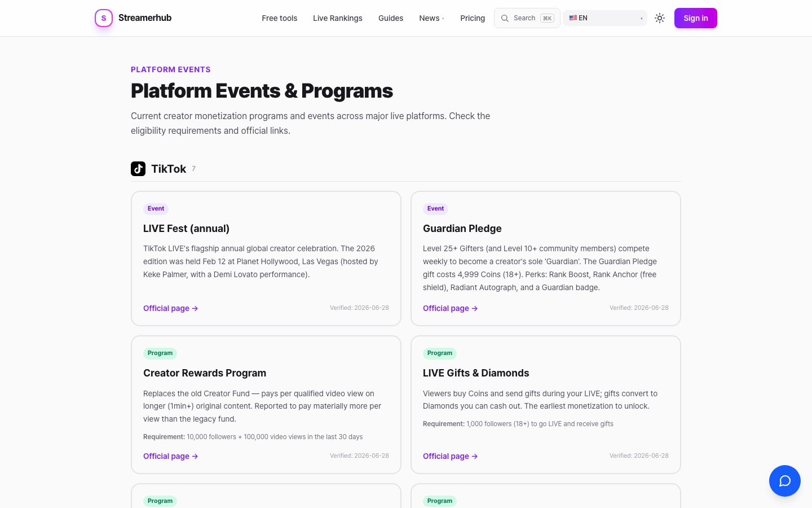
Task: Open Official page for Creator Rewards Program
Action: (x=171, y=456)
